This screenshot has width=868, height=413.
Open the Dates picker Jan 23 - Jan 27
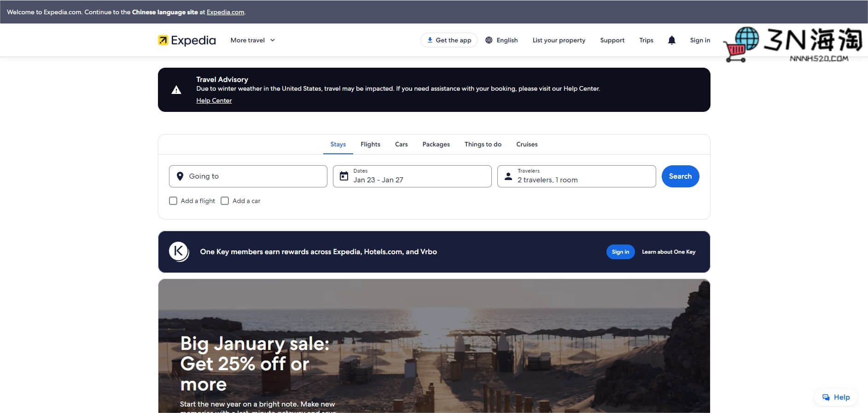(x=412, y=176)
